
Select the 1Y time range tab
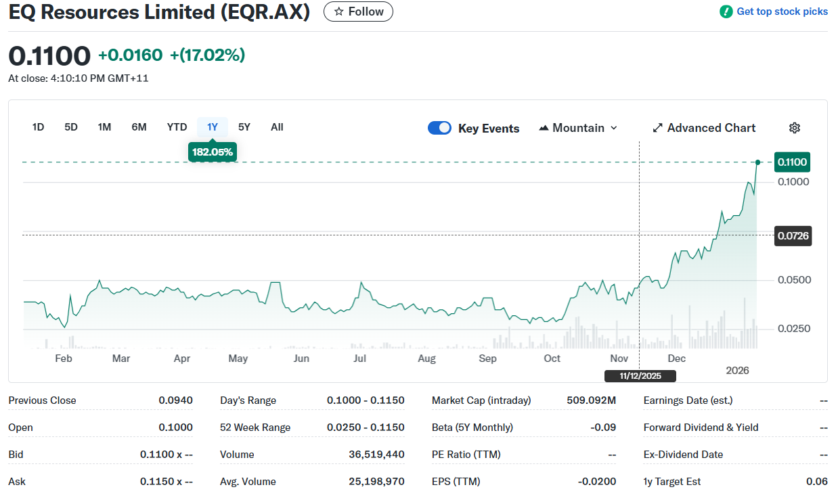213,127
